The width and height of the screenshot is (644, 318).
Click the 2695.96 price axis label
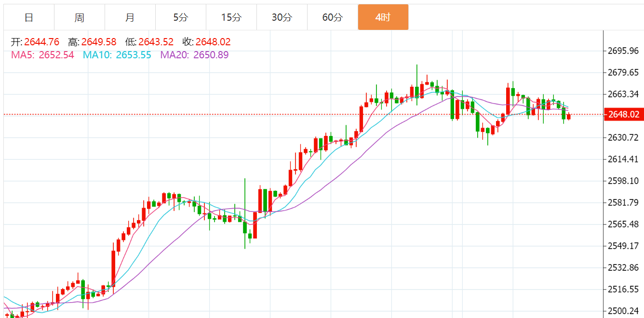pos(624,51)
